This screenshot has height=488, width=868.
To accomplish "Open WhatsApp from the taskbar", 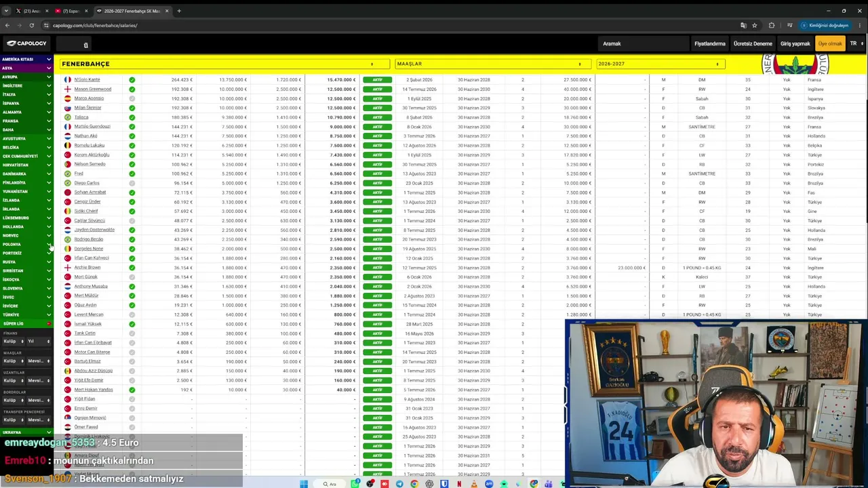I will coord(357,484).
